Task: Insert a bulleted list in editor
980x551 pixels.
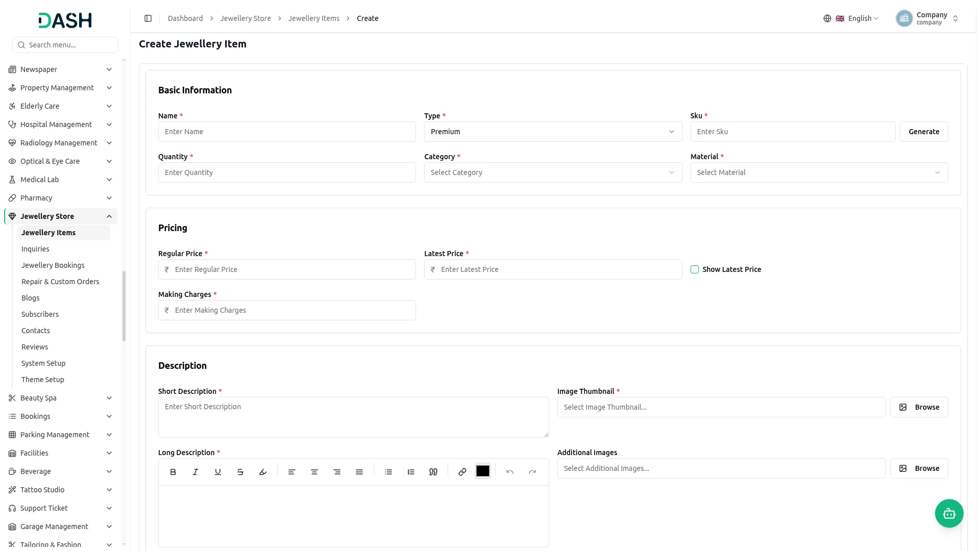Action: [x=388, y=472]
